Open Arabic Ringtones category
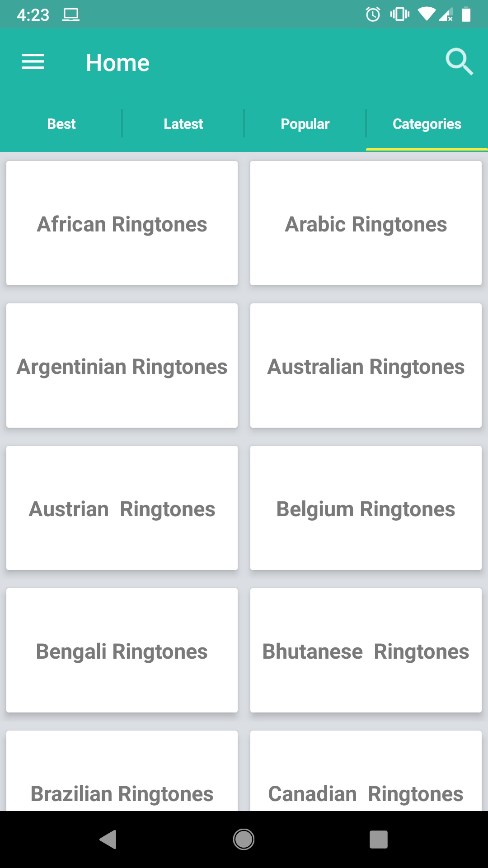This screenshot has width=488, height=868. point(366,223)
